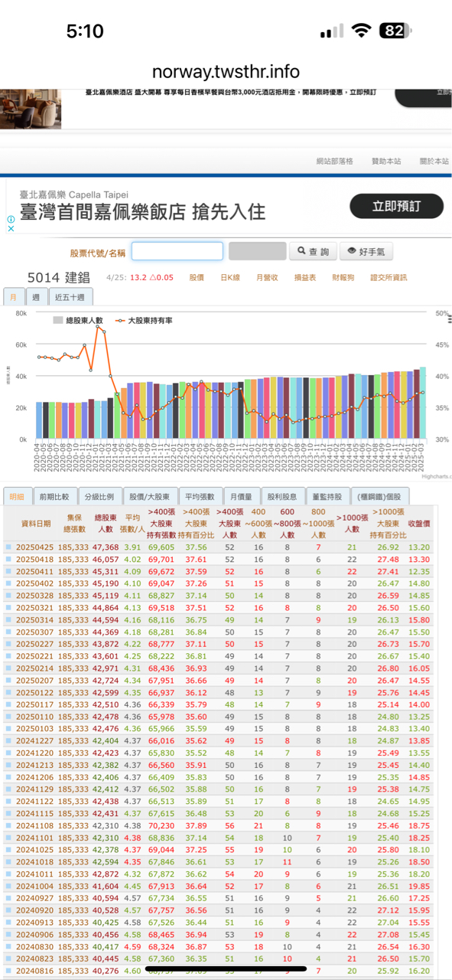Click the norway.twsthr.info address bar
The height and width of the screenshot is (980, 452).
226,72
